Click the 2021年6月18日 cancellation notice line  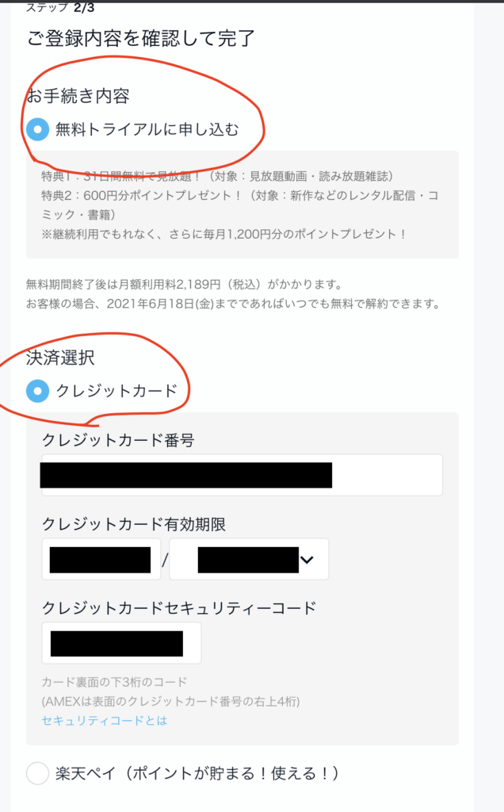[233, 304]
